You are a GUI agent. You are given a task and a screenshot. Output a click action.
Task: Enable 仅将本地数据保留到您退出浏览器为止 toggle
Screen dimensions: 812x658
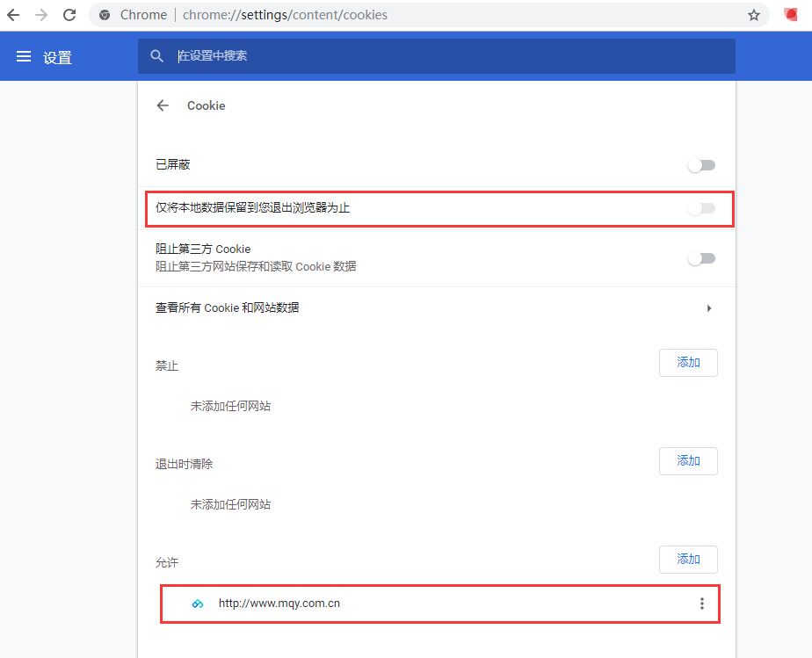pyautogui.click(x=701, y=208)
